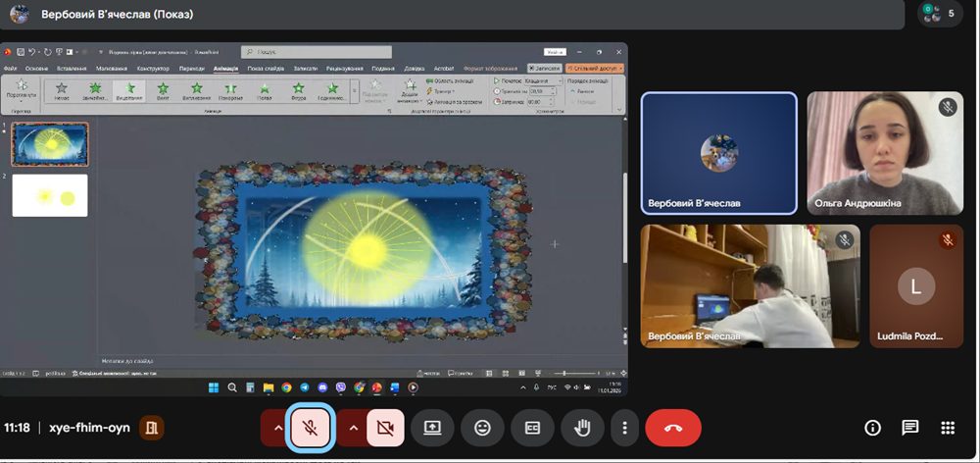Image resolution: width=980 pixels, height=463 pixels.
Task: Select Ludmila Pozd... participant tile
Action: (x=916, y=285)
